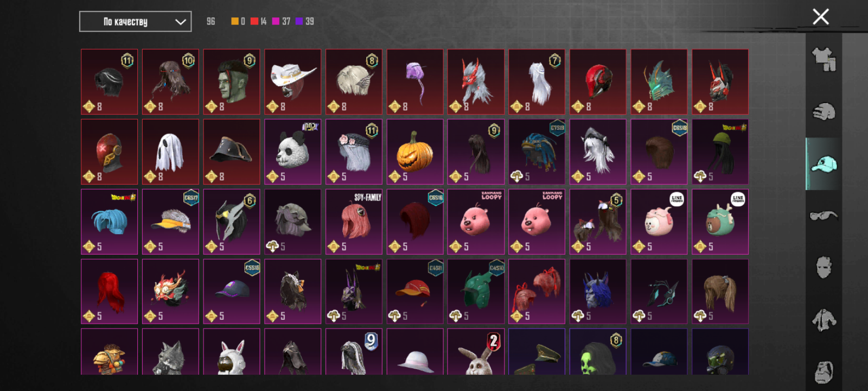Open the 'По качеству' sort dropdown
Viewport: 868px width, 391px height.
coord(135,22)
